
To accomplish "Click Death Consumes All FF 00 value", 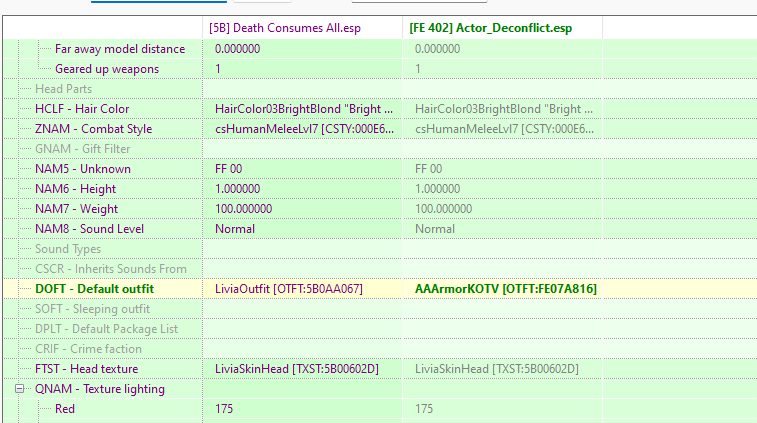I will click(302, 169).
